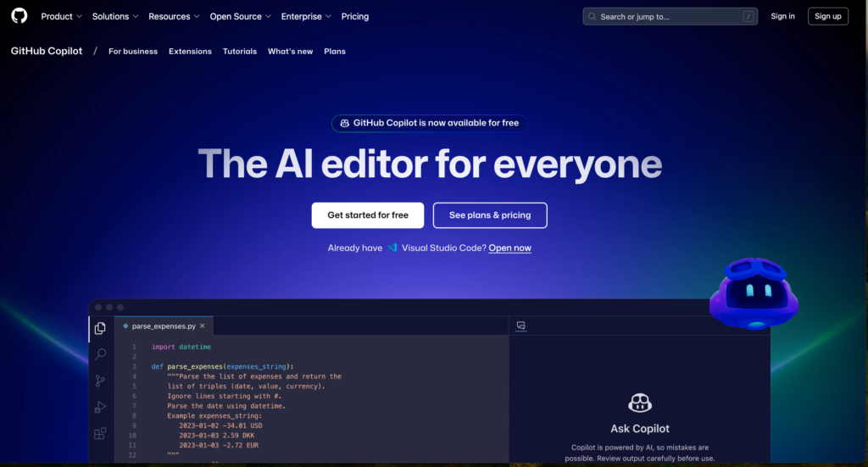
Task: Expand the Product menu
Action: pyautogui.click(x=61, y=17)
